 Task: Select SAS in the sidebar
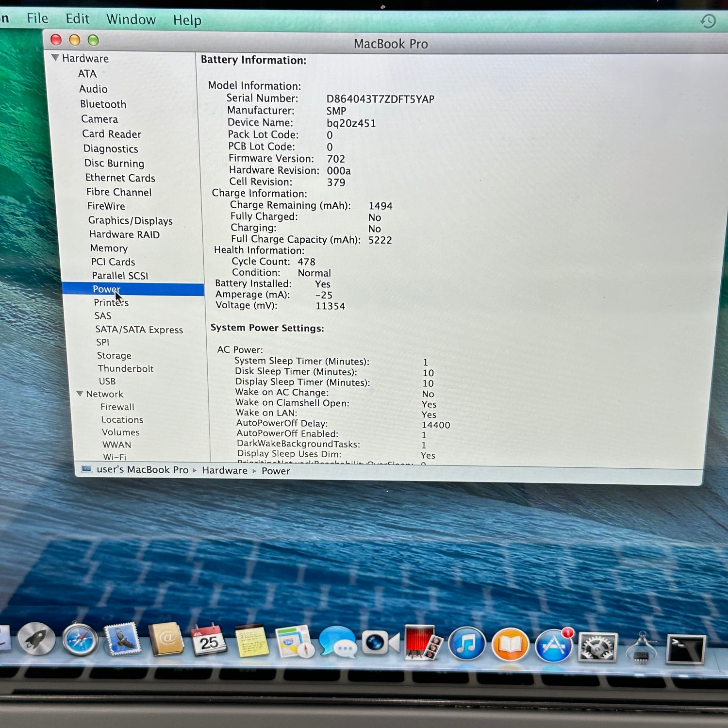[103, 316]
